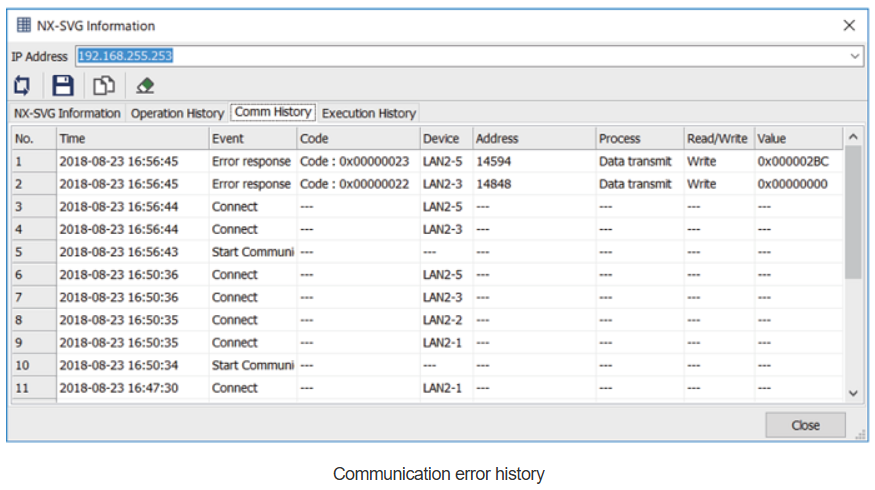Select the Comm History tab
The height and width of the screenshot is (490, 875).
coord(273,113)
